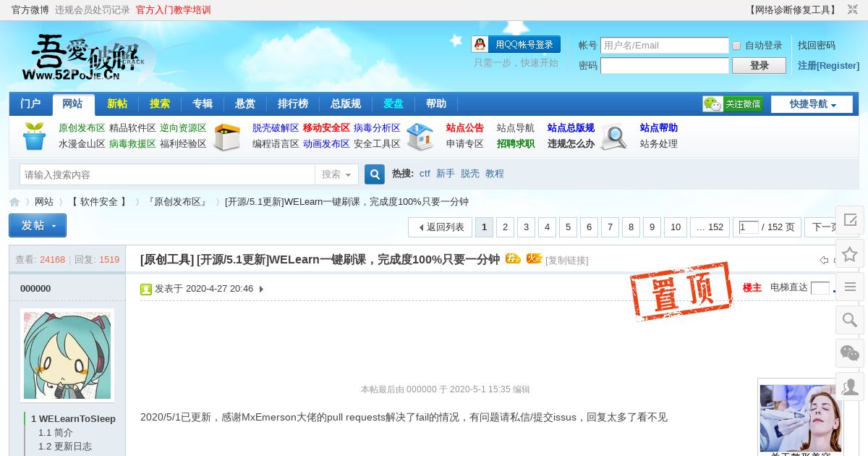Open 站点公告 link
Screen dimensions: 868x456
[465, 128]
